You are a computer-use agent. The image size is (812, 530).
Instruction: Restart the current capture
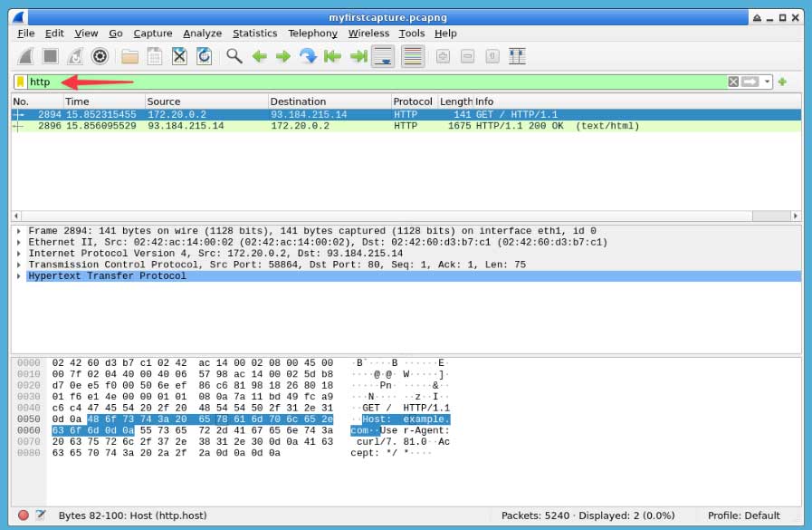pos(75,56)
